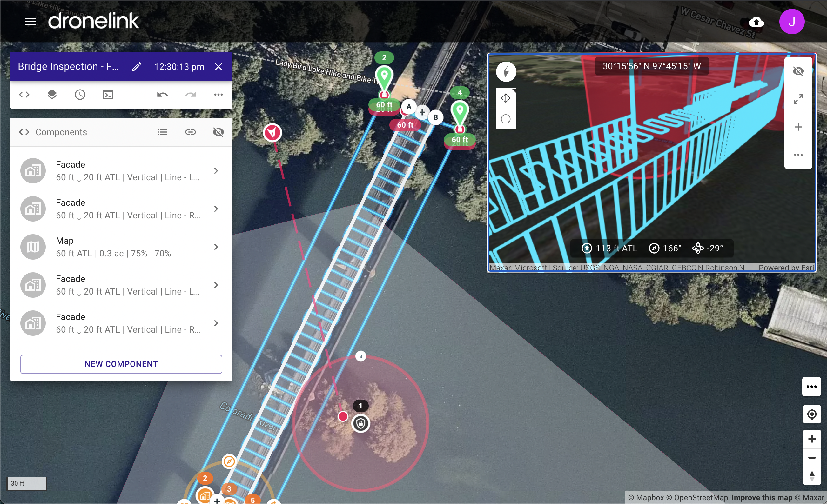Click the plus icon in 3D preview panel
Screen dimensions: 827x504
click(x=798, y=127)
